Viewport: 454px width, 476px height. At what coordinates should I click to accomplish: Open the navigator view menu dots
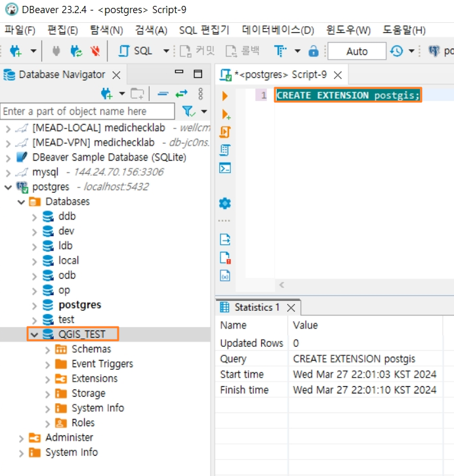point(200,94)
